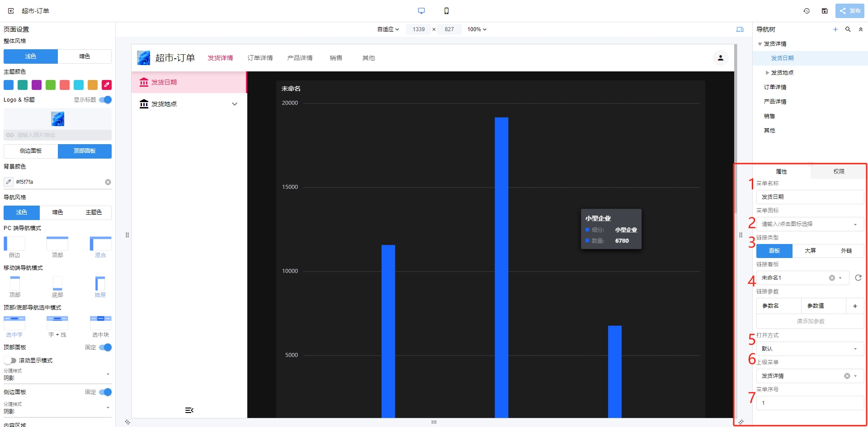Select 销售 in navigation tree
868x427 pixels.
tap(769, 116)
